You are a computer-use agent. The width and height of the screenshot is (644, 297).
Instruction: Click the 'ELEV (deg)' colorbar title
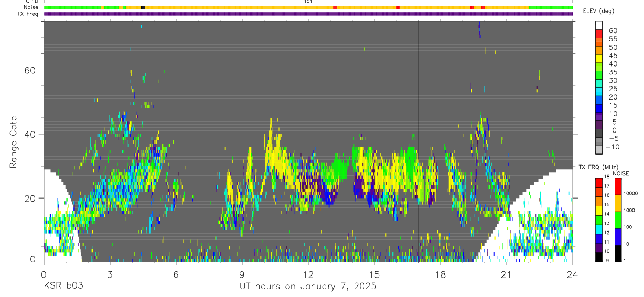(599, 10)
